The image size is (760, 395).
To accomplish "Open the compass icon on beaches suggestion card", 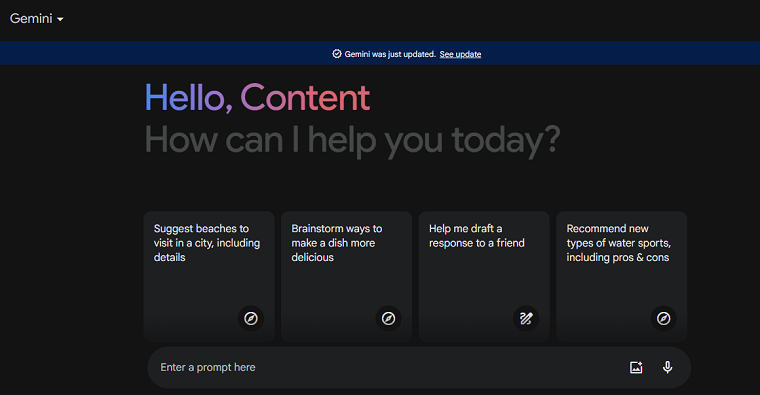I will point(251,318).
